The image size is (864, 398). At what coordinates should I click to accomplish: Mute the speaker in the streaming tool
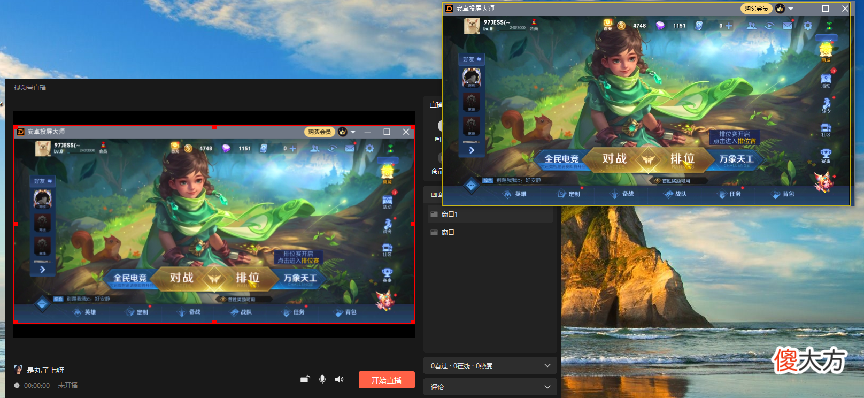point(339,379)
